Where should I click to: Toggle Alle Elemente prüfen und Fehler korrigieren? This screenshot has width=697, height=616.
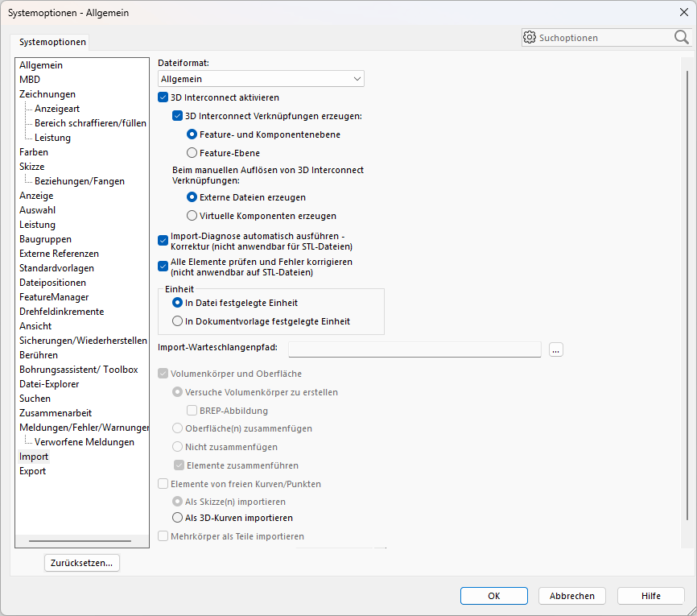(163, 266)
